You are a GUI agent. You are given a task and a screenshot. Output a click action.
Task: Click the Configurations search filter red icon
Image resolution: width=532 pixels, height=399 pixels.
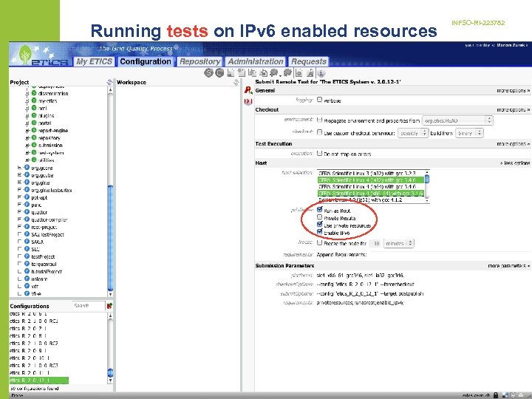pyautogui.click(x=109, y=306)
